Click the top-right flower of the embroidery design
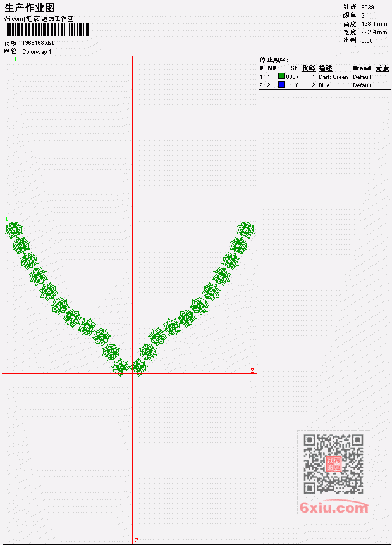 point(246,230)
